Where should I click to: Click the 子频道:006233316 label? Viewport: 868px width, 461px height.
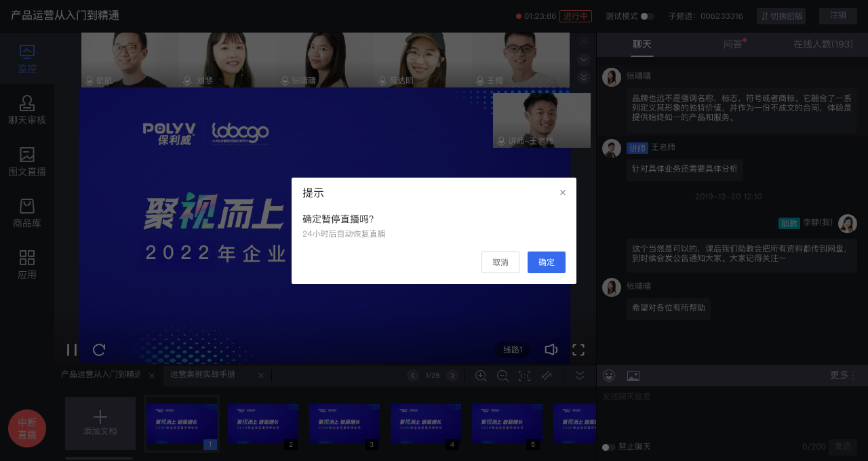pyautogui.click(x=705, y=16)
